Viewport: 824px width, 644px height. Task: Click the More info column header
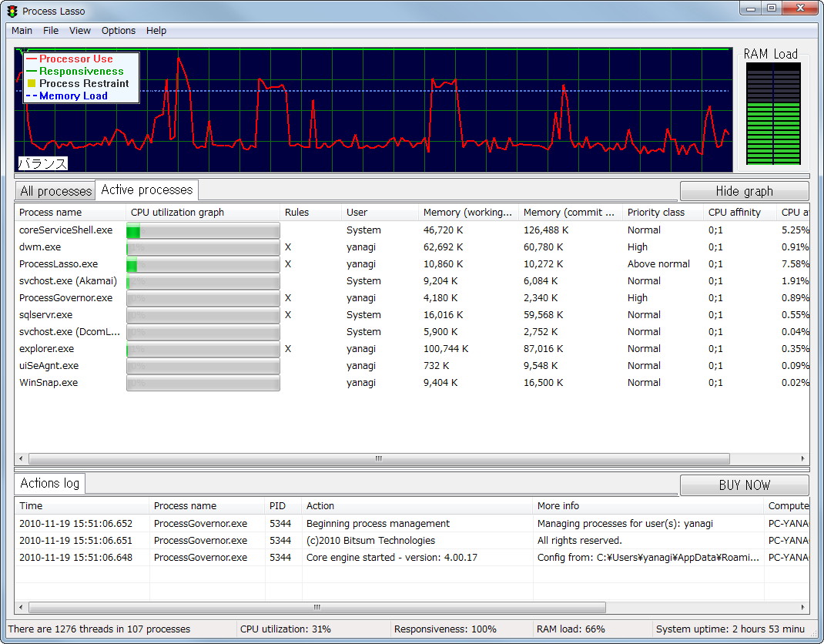coord(648,506)
